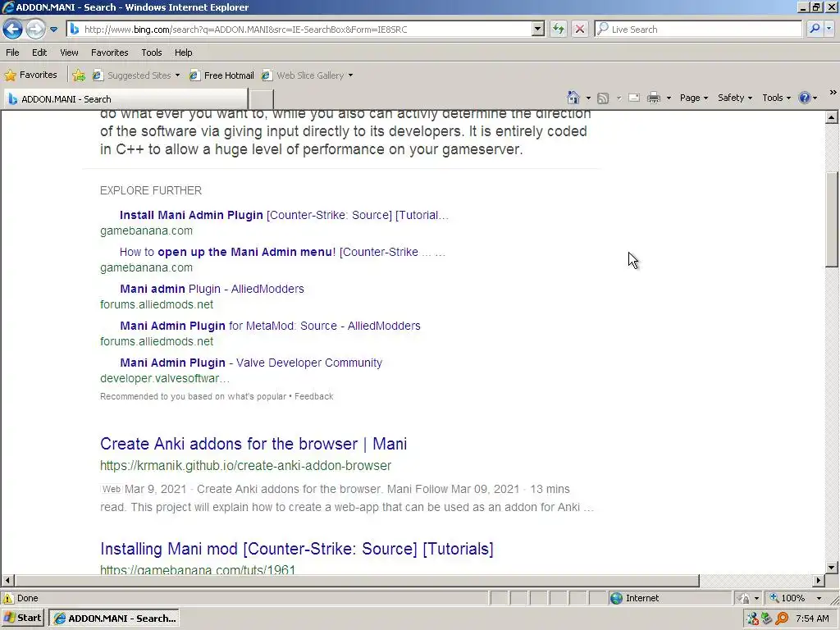Click the Print icon

click(x=654, y=98)
